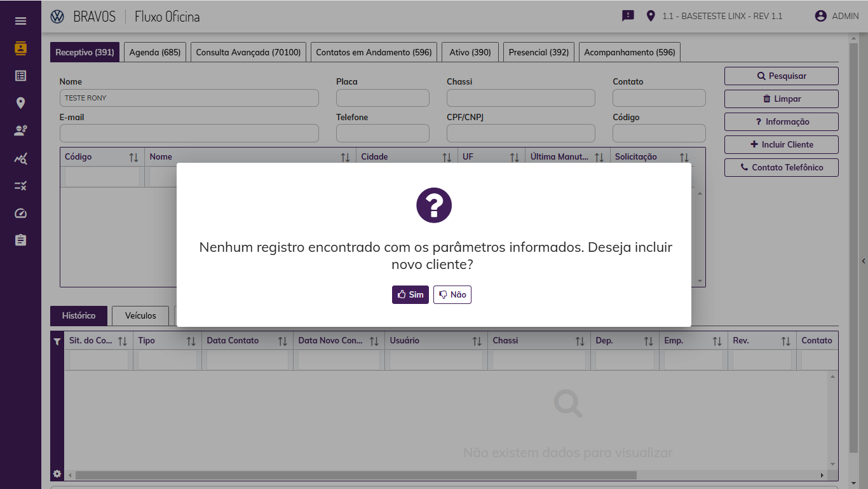
Task: Click the Incluir Cliente button
Action: [781, 145]
